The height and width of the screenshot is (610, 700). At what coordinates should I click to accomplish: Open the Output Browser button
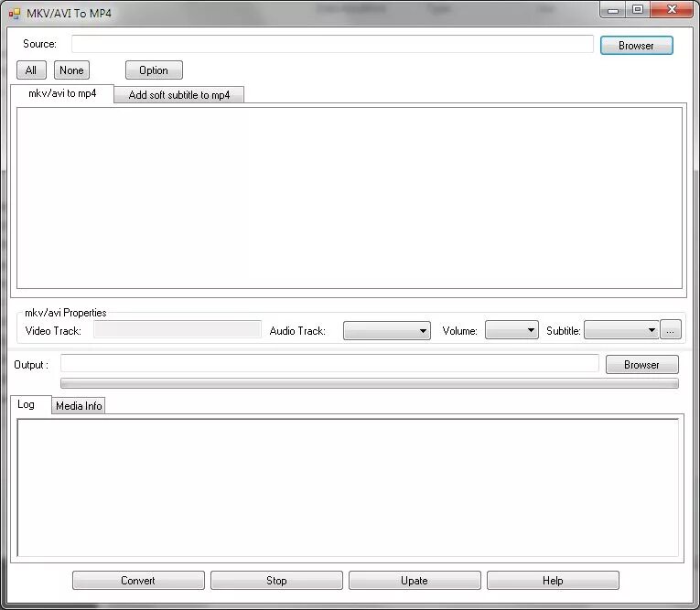(x=641, y=365)
